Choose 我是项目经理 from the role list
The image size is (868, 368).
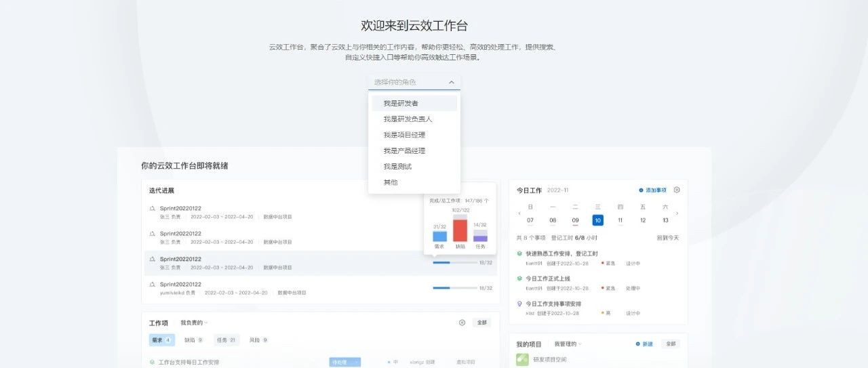point(414,135)
